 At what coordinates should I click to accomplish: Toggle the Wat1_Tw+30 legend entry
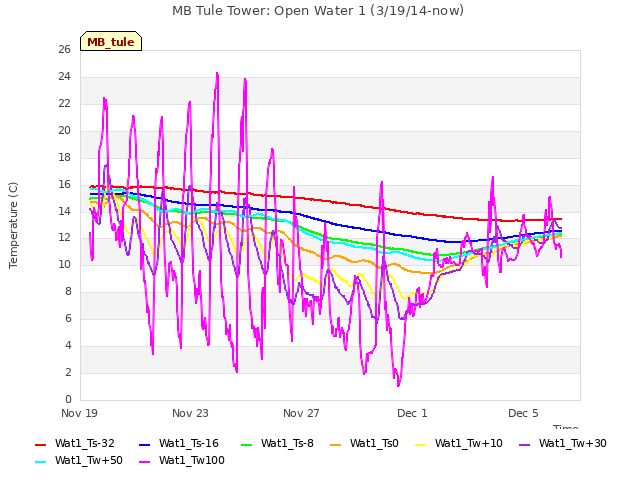click(563, 444)
